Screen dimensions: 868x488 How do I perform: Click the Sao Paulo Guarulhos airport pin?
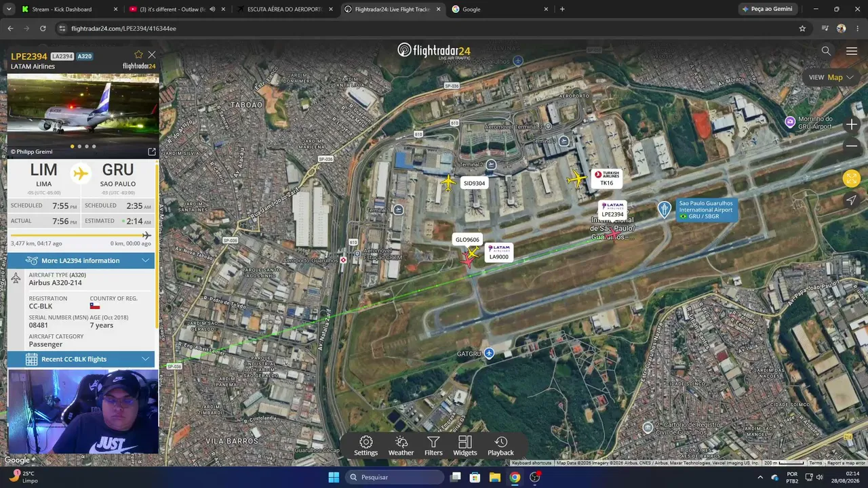point(665,209)
